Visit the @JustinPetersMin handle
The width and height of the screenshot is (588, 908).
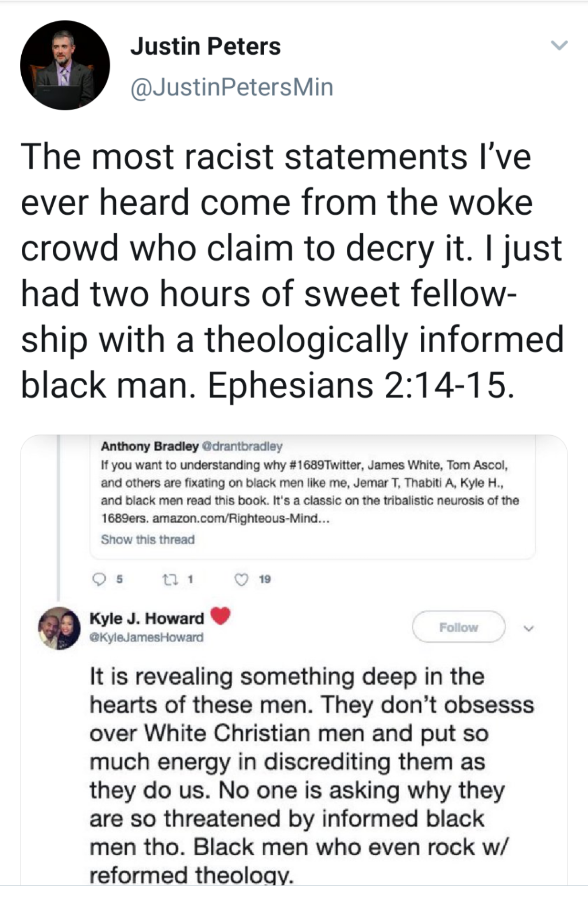tap(231, 87)
